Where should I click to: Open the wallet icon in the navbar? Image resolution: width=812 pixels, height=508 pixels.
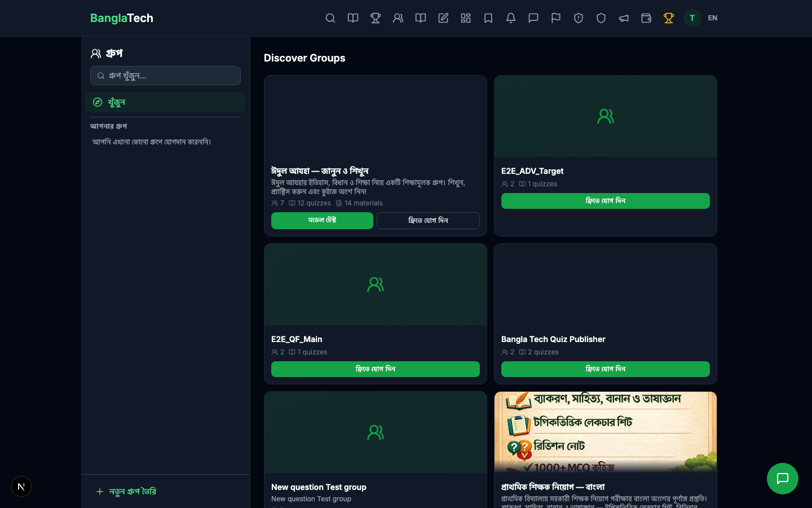click(646, 18)
